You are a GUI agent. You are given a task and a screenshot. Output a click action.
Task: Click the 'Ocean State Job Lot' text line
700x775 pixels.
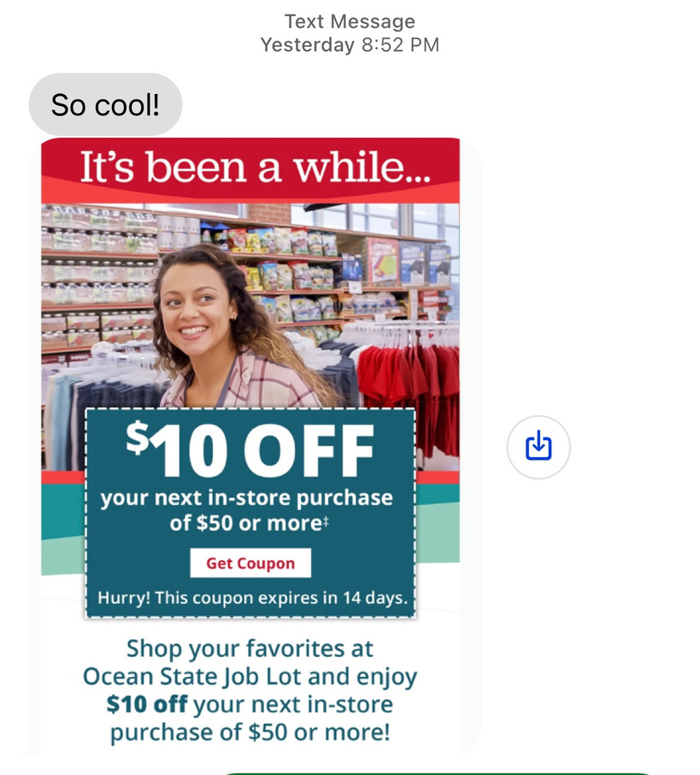click(191, 677)
